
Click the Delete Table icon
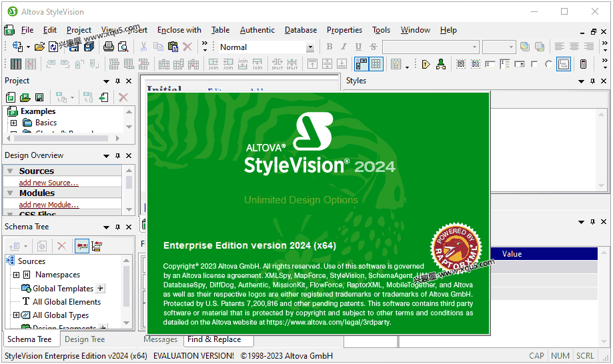pos(31,64)
